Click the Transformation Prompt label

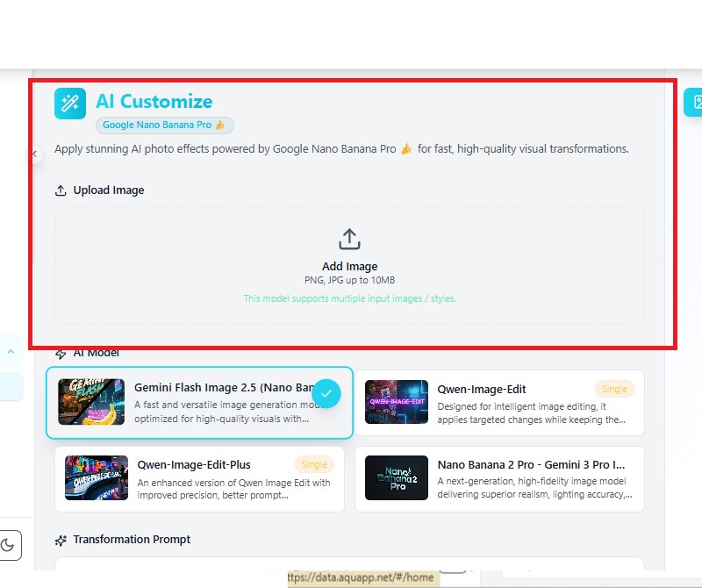pos(133,539)
